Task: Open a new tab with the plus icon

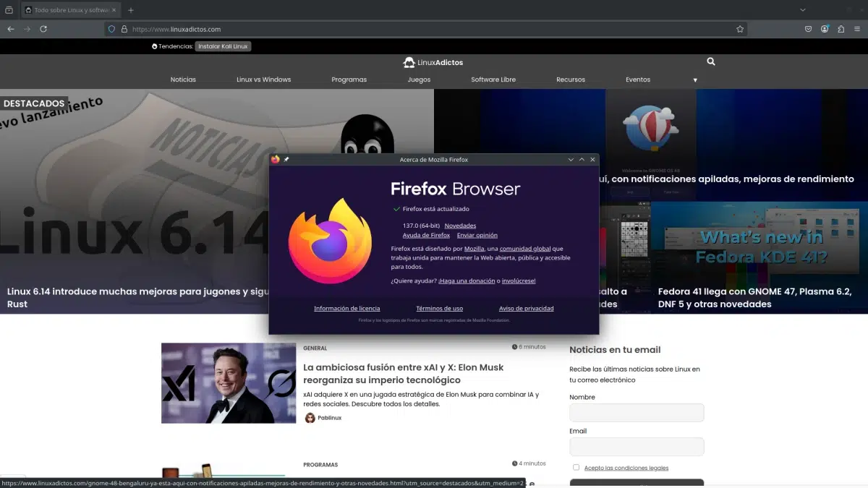Action: point(129,10)
